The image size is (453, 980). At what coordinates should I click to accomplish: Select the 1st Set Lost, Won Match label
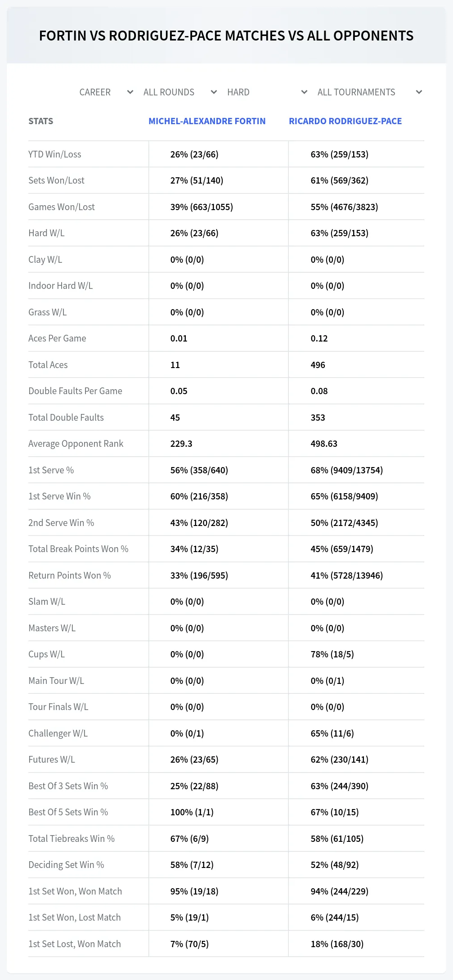pyautogui.click(x=75, y=944)
